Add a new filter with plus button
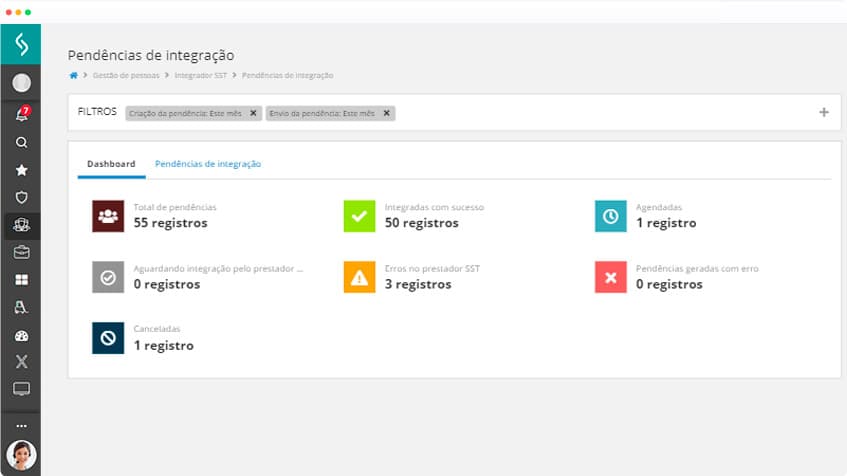The width and height of the screenshot is (847, 476). [x=824, y=113]
